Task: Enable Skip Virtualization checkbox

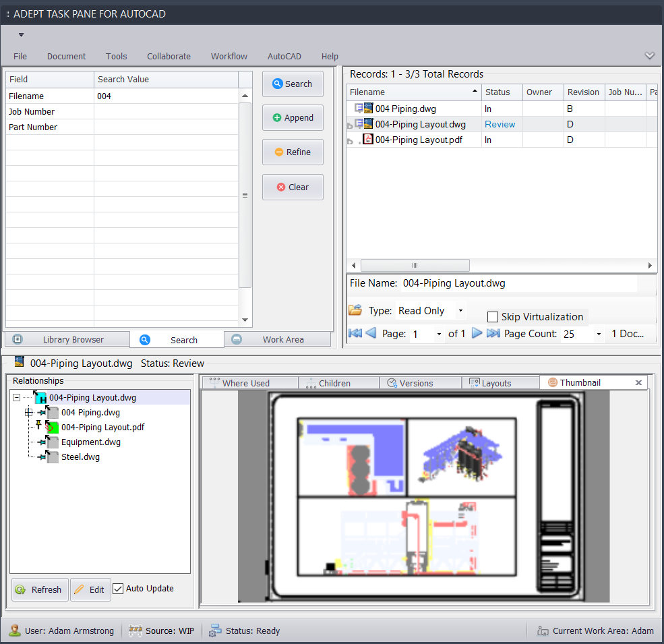Action: point(493,317)
